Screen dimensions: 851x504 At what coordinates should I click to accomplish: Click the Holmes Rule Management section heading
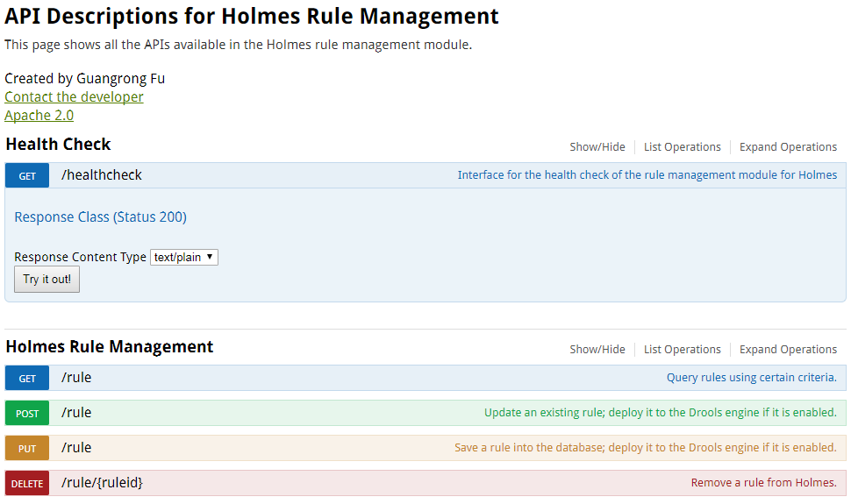click(110, 347)
